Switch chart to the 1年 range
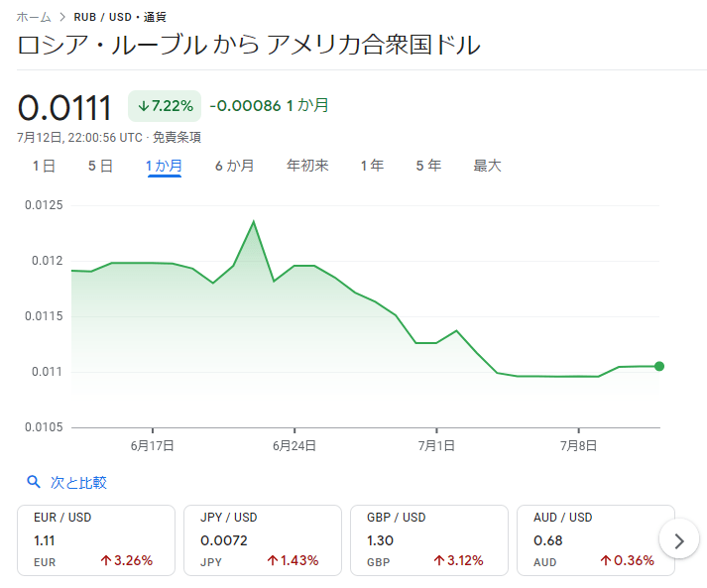Viewport: 707px width, 588px height. pyautogui.click(x=372, y=166)
